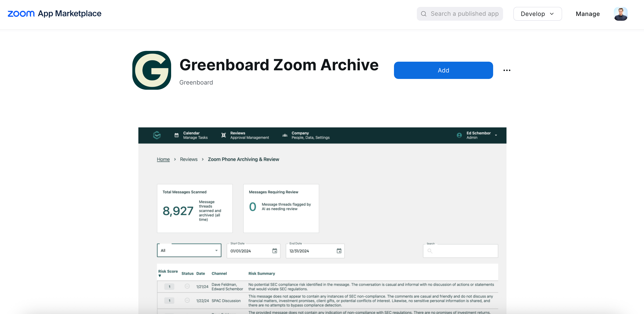
Task: Click the Calendar icon in preview navbar
Action: 177,135
